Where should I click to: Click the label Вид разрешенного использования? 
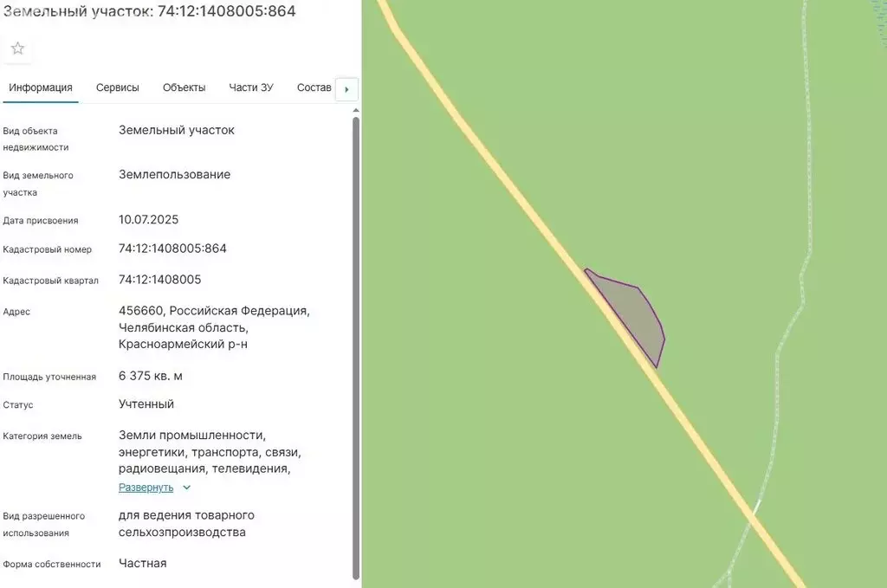[43, 524]
